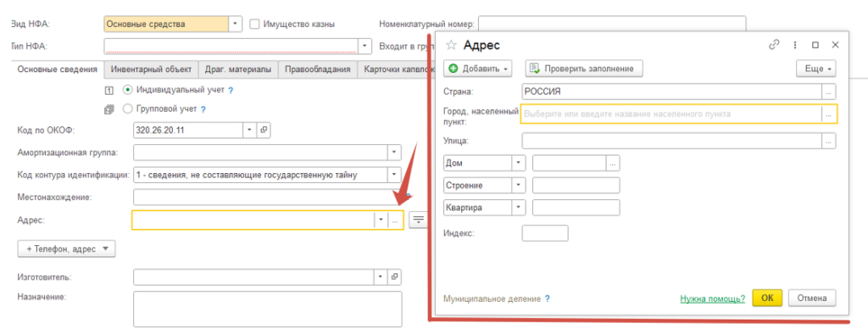Click into the Местонахождение field

pos(267,198)
